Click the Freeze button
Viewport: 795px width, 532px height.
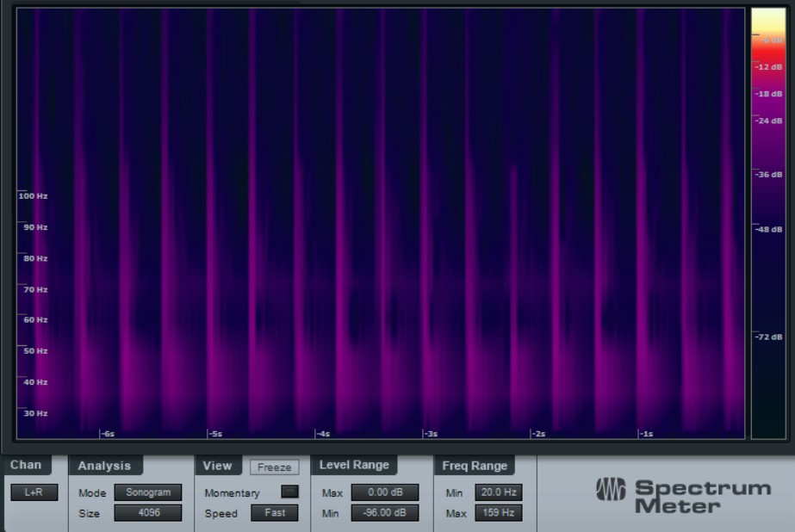[274, 467]
